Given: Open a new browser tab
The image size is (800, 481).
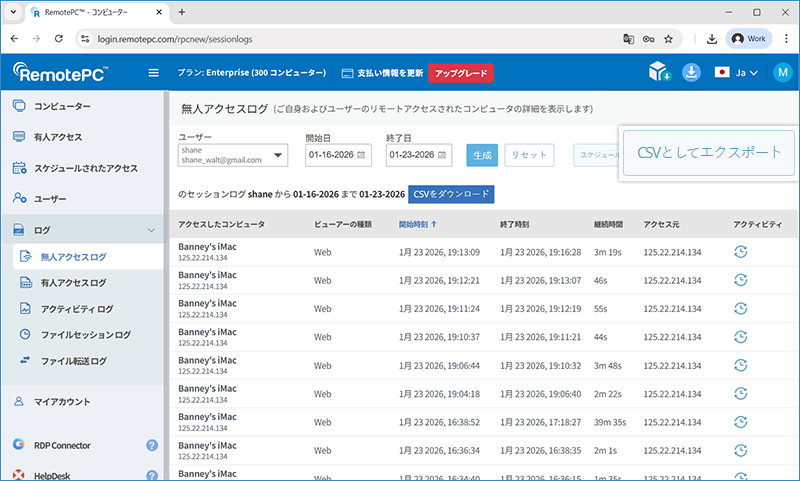Looking at the screenshot, I should [x=182, y=12].
